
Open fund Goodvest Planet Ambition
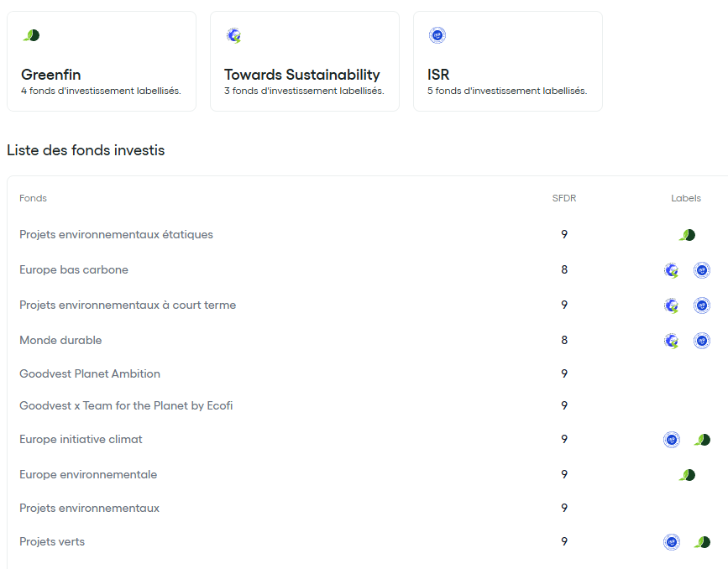(x=90, y=373)
